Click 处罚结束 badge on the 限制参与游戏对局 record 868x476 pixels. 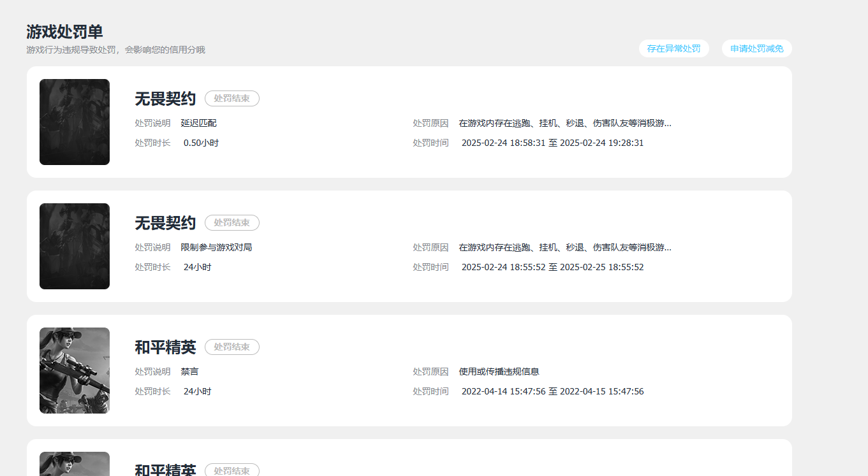232,223
